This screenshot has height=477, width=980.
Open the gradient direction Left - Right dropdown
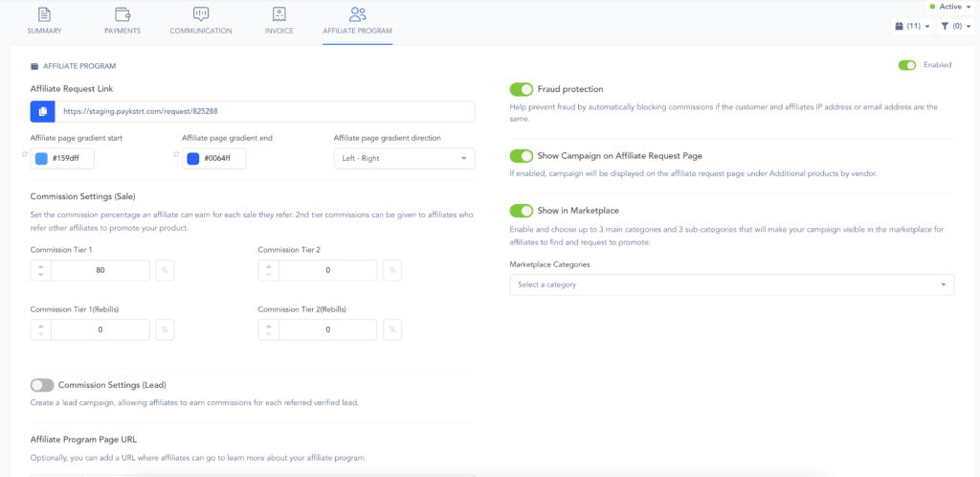(403, 159)
